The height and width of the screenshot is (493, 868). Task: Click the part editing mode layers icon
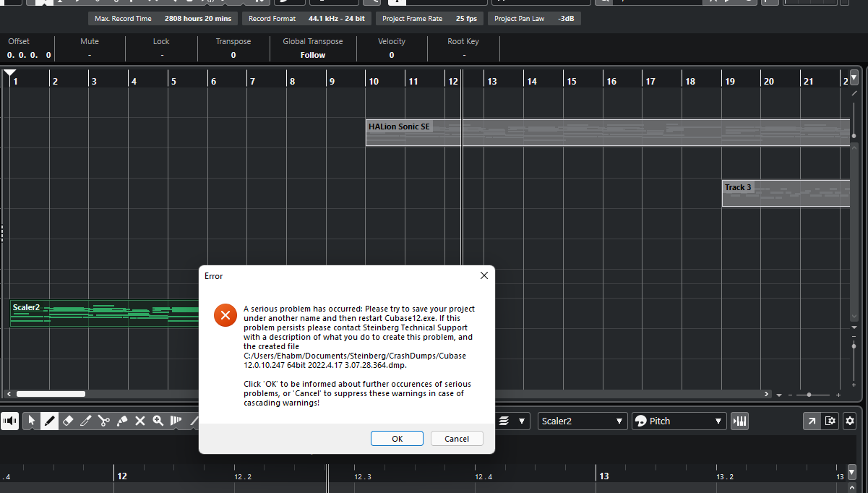[x=504, y=421]
